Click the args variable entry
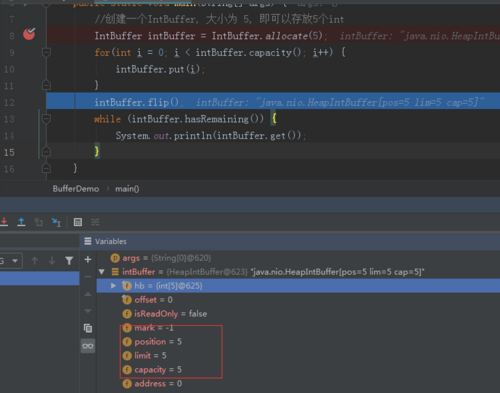The image size is (500, 393). (161, 258)
